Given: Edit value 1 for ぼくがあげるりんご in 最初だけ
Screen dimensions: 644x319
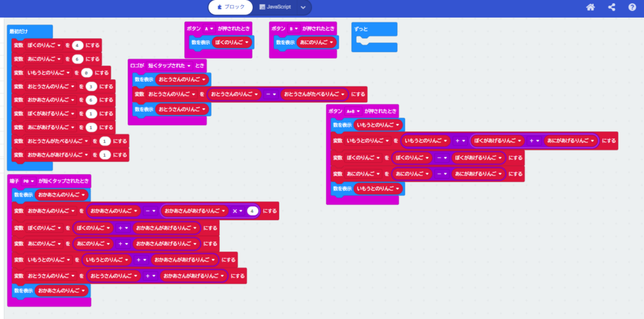Looking at the screenshot, I should [x=91, y=113].
